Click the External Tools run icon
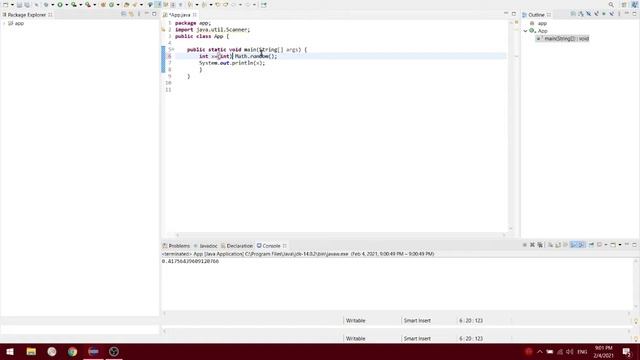The image size is (640, 360). click(88, 4)
